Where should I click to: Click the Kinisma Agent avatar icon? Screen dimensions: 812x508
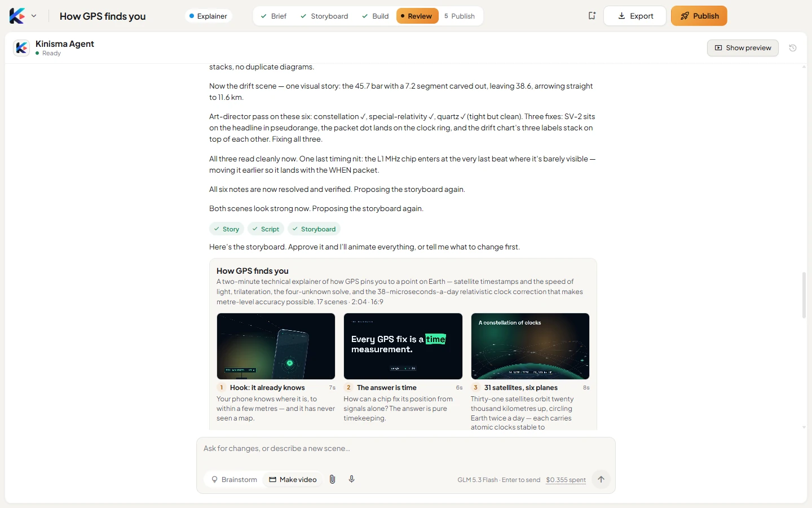click(21, 48)
